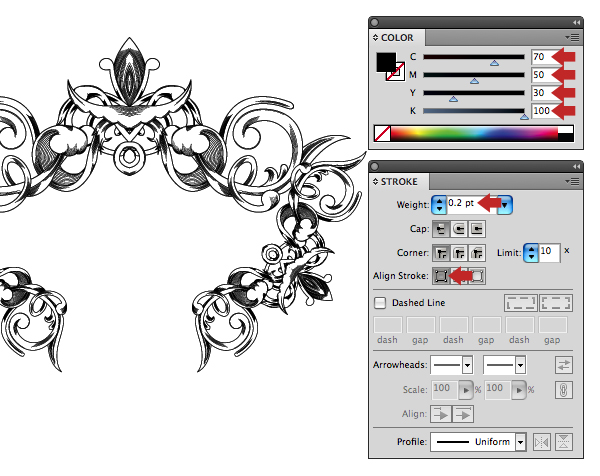Click the None swatch in color spectrum
This screenshot has width=600, height=476.
pyautogui.click(x=382, y=134)
